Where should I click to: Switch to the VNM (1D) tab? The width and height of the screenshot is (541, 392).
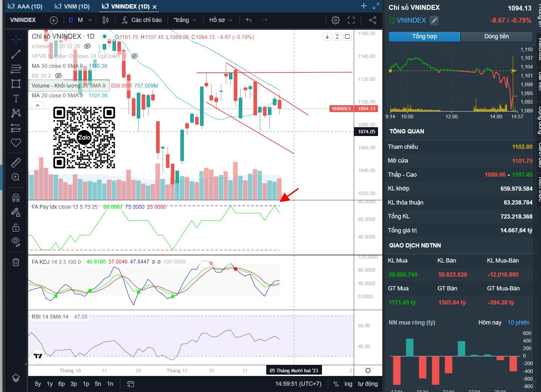(72, 6)
